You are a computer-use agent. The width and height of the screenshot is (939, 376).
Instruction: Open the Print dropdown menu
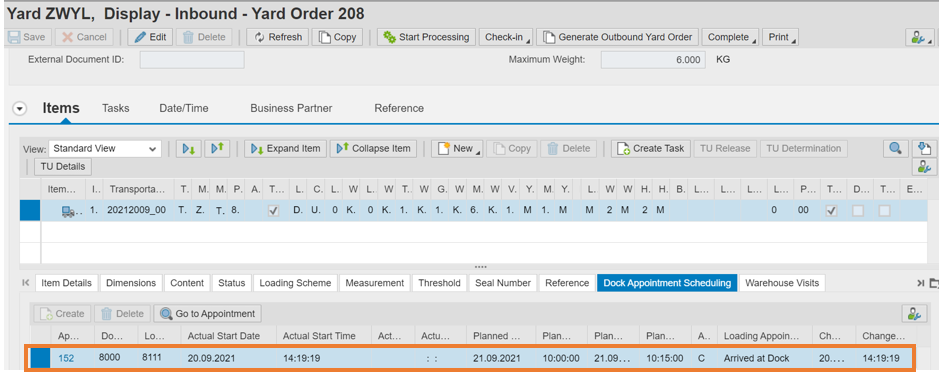(781, 37)
